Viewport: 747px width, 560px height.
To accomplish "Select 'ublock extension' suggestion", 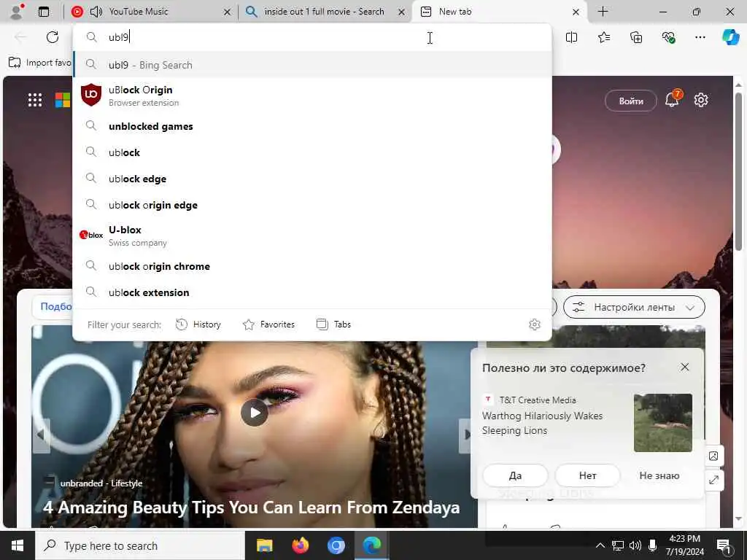I will pyautogui.click(x=312, y=292).
